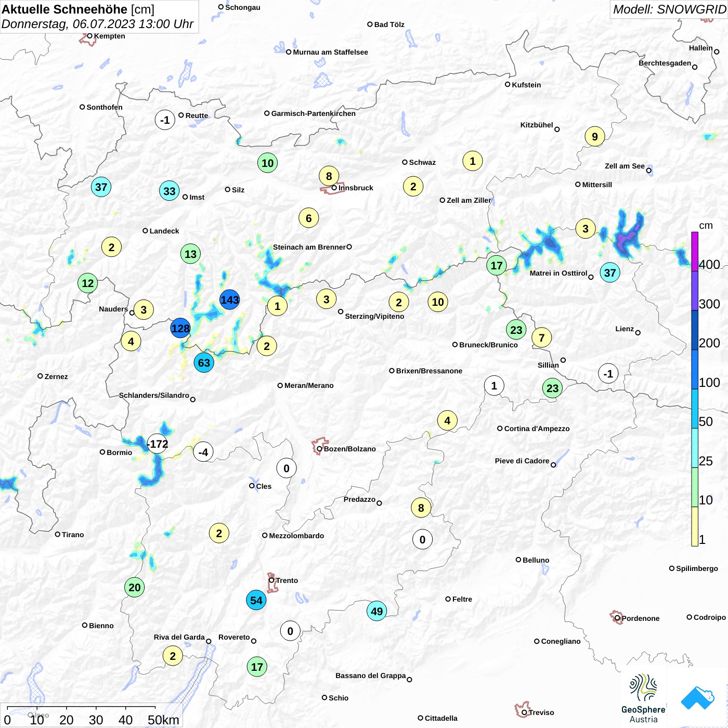Click the Innsbruck city dot
Viewport: 728px width, 728px height.
pyautogui.click(x=334, y=188)
